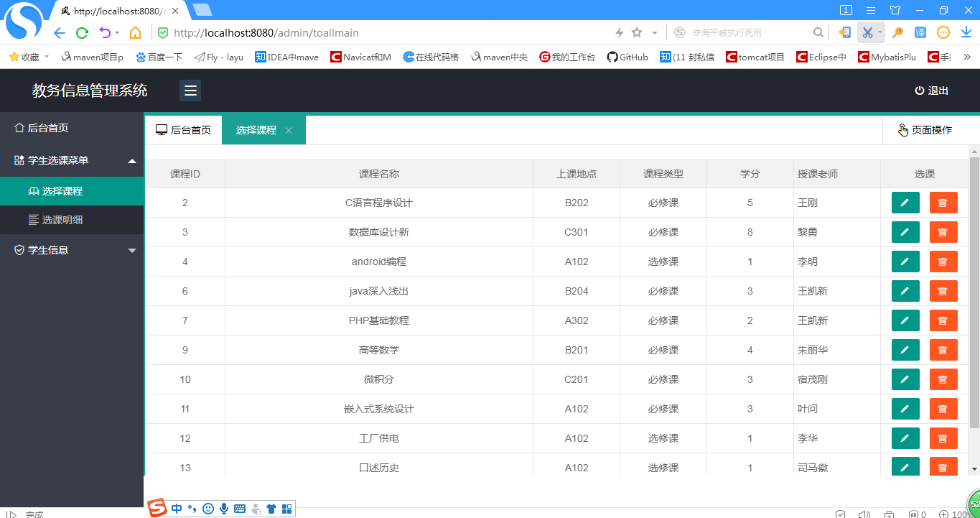
Task: Click the 学分 column header
Action: coord(750,174)
